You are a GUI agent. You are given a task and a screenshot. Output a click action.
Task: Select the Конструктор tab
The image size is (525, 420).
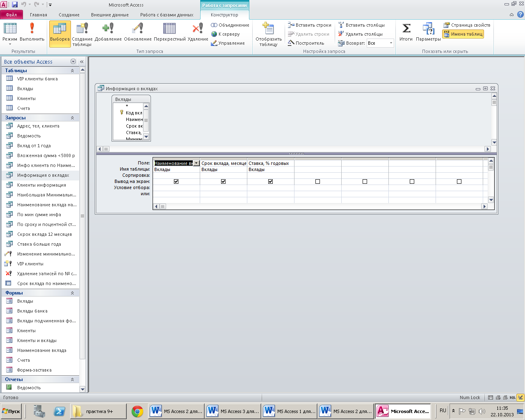[x=224, y=15]
